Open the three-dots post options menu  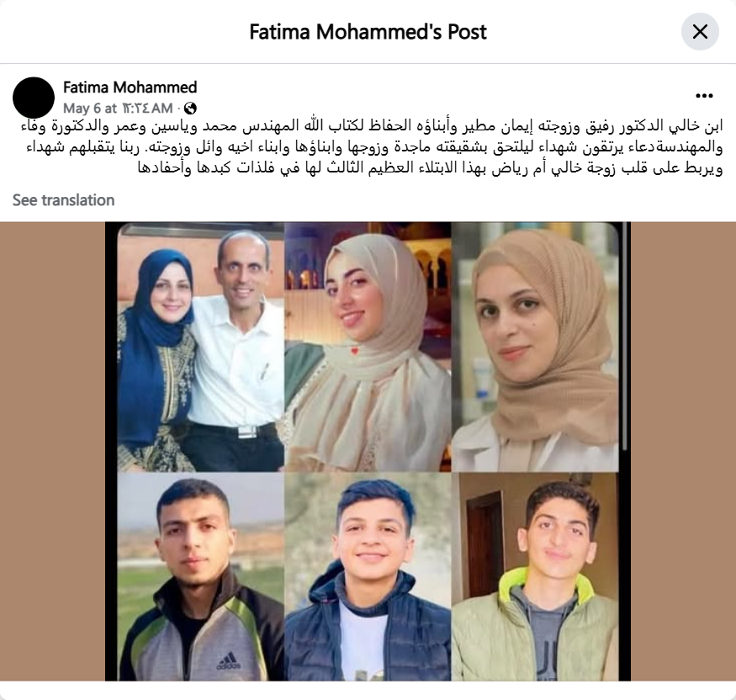[704, 96]
